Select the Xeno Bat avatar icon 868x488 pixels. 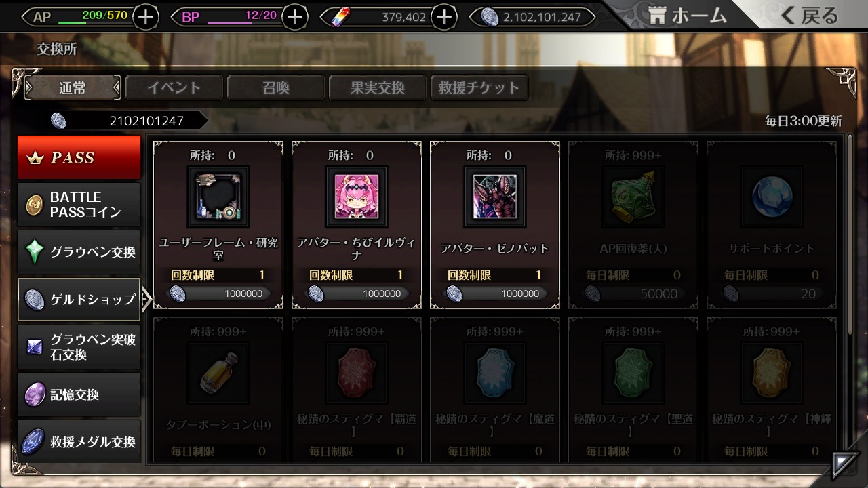coord(495,197)
